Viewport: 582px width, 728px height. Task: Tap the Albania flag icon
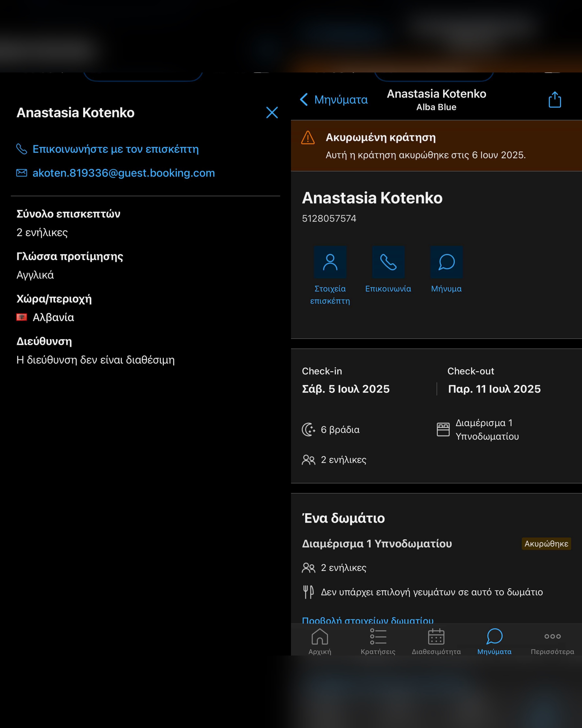[x=22, y=317]
